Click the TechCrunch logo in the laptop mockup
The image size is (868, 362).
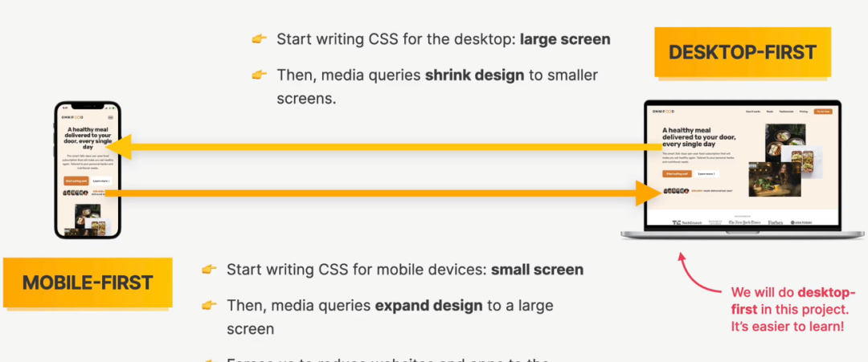click(x=687, y=222)
